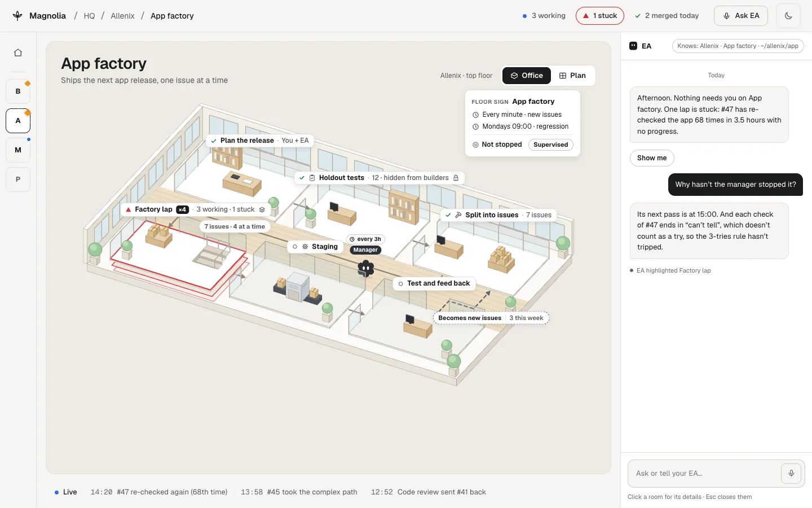Open the Staging room label

click(315, 247)
